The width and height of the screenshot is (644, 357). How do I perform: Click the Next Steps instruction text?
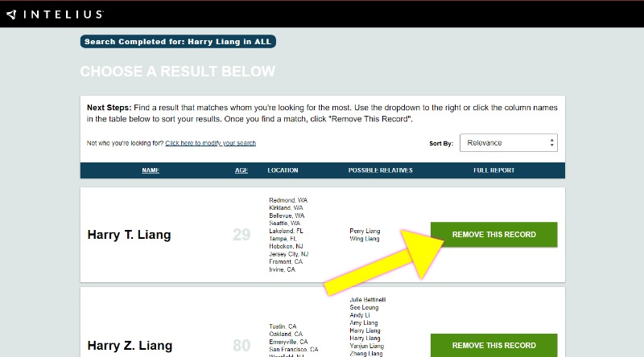pos(322,113)
